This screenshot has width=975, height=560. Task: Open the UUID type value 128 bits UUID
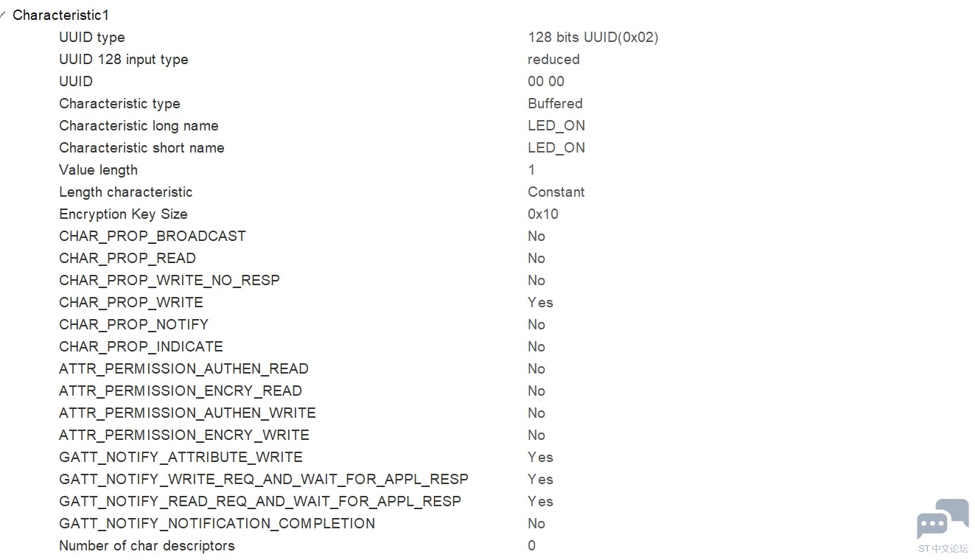(593, 37)
